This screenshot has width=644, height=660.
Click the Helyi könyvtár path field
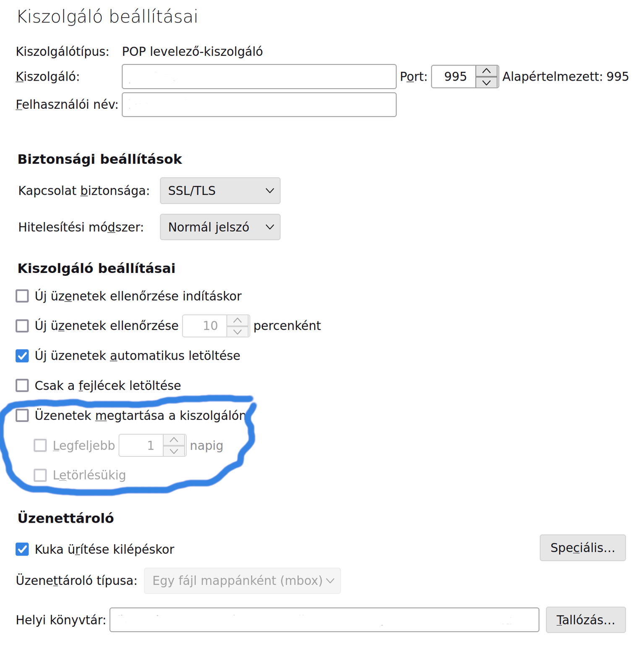(324, 620)
